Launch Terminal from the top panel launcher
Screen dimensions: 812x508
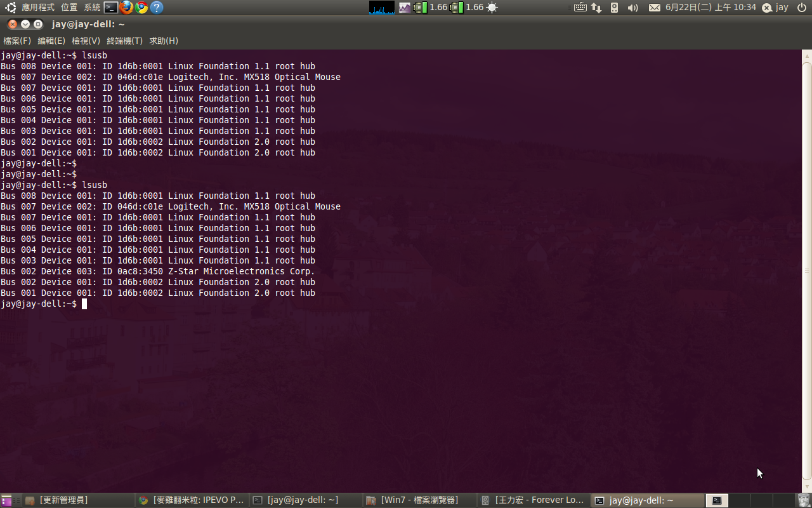coord(111,8)
